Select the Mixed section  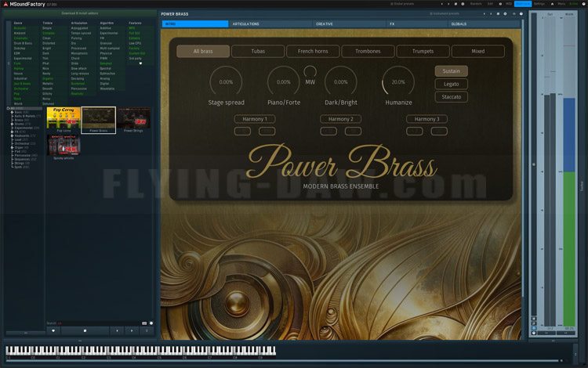point(477,52)
